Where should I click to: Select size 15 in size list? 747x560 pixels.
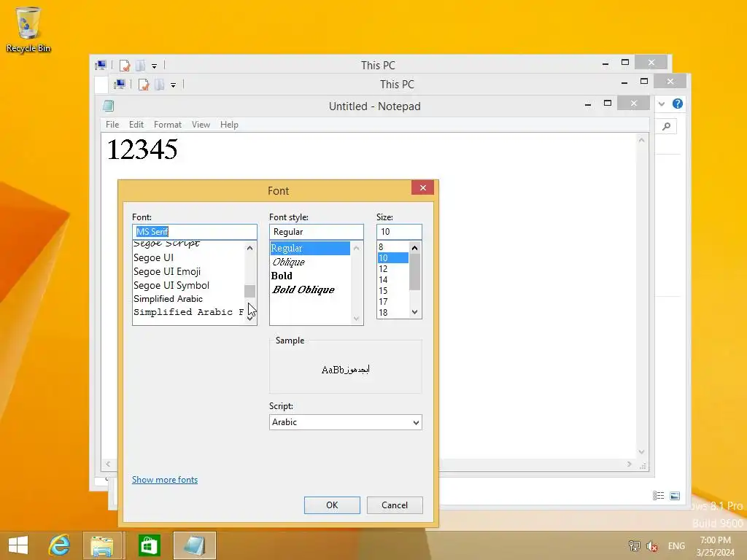click(x=393, y=290)
